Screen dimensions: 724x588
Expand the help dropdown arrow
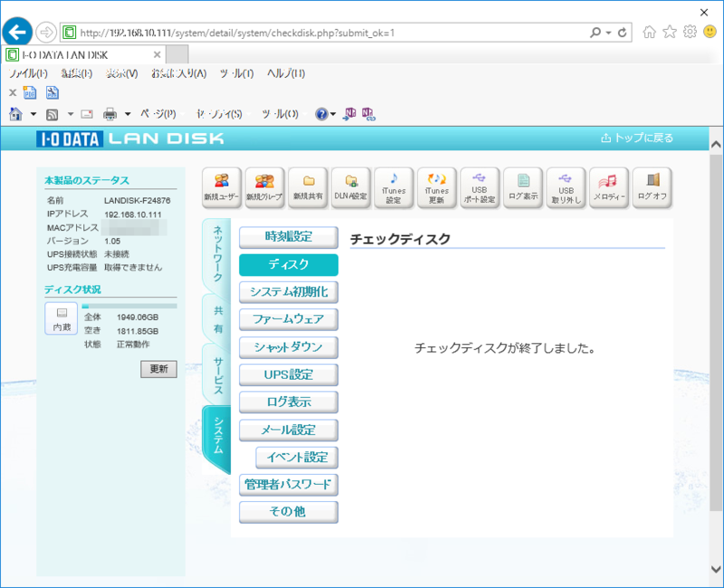point(333,114)
